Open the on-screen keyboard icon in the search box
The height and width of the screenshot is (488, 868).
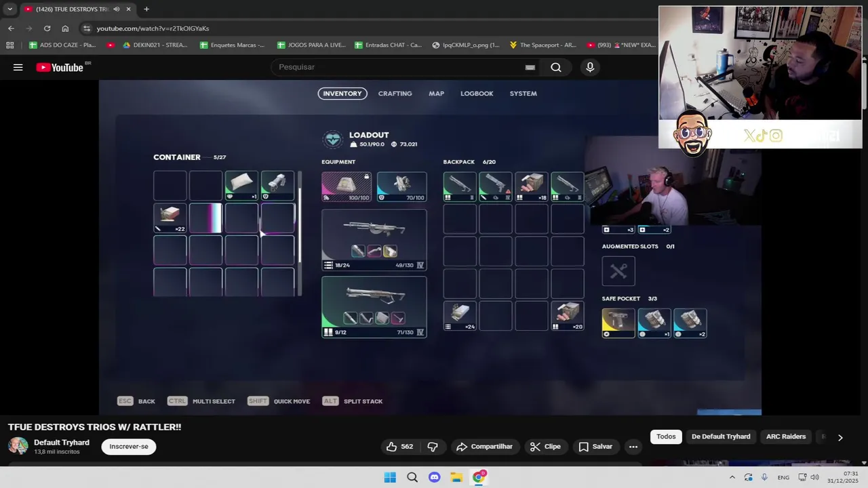[530, 67]
